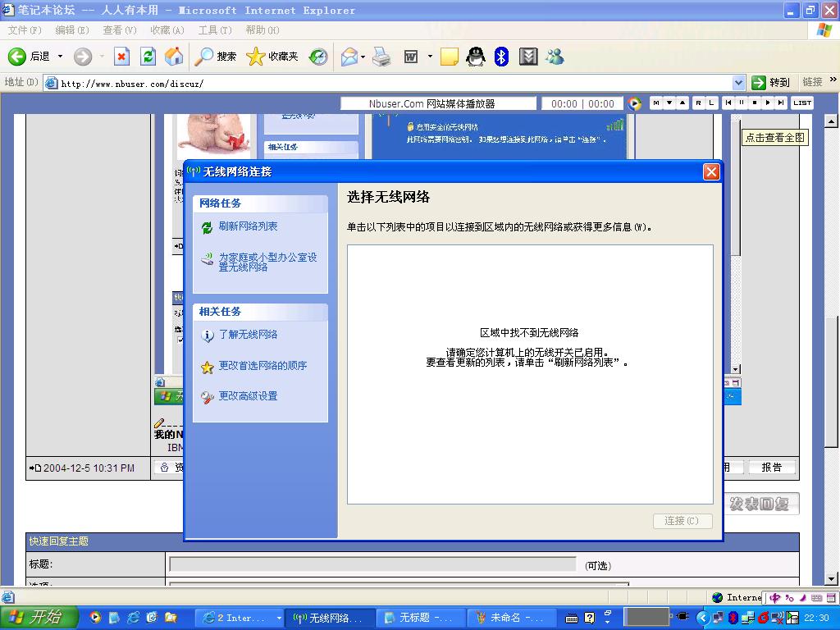Click the Print icon in toolbar

381,57
